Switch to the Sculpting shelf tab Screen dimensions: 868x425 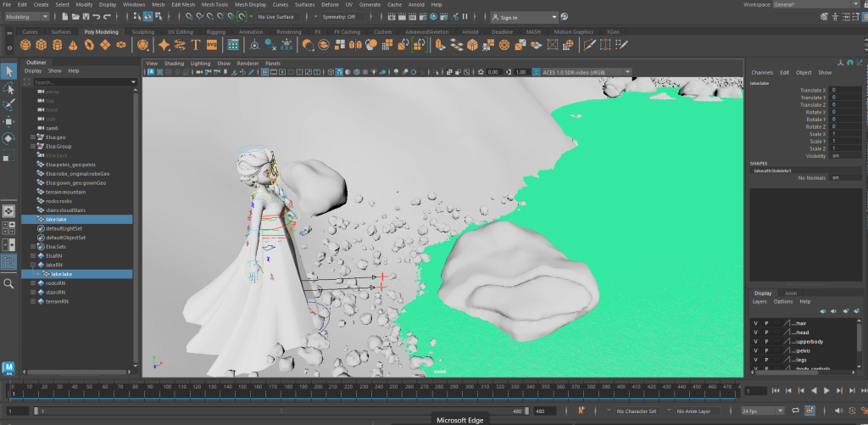pyautogui.click(x=143, y=32)
